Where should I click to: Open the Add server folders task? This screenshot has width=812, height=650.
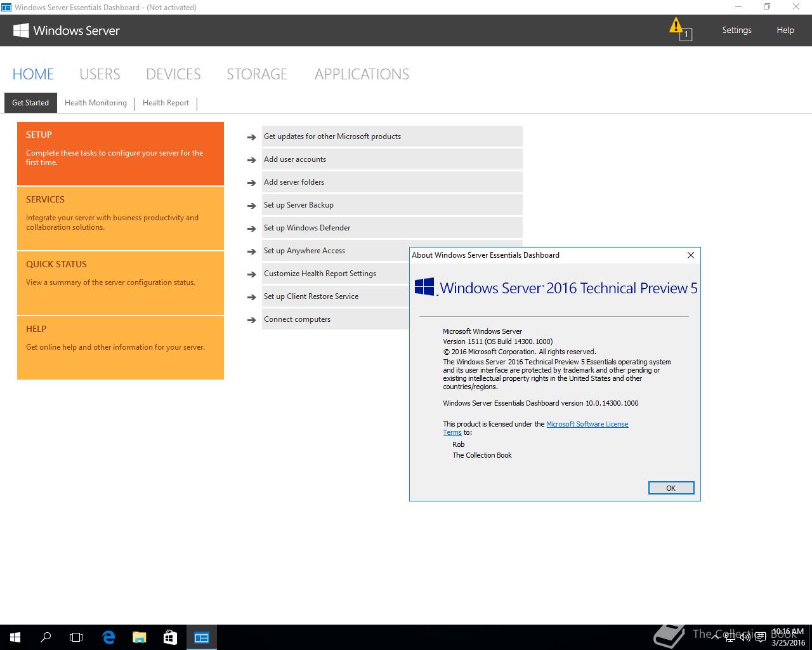pos(392,182)
